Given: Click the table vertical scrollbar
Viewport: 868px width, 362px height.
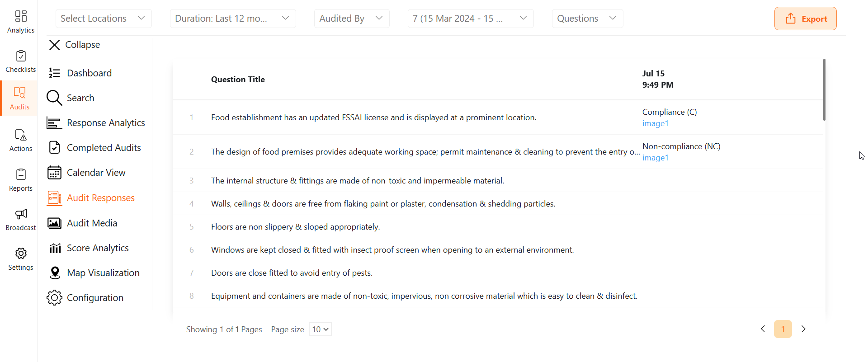Looking at the screenshot, I should (824, 90).
